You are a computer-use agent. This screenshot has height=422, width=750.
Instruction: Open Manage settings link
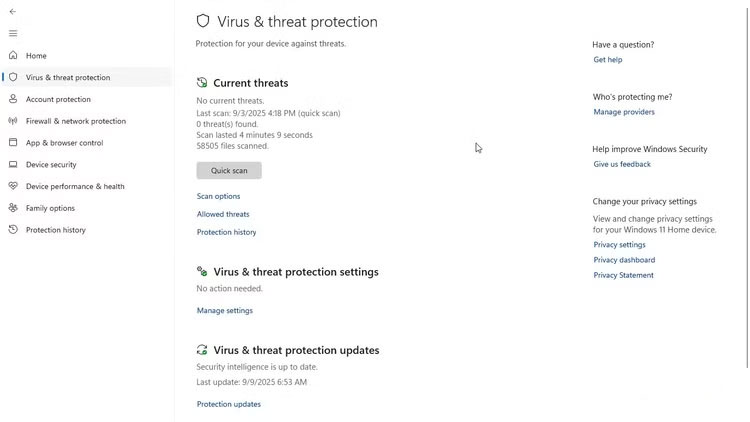[x=225, y=311]
